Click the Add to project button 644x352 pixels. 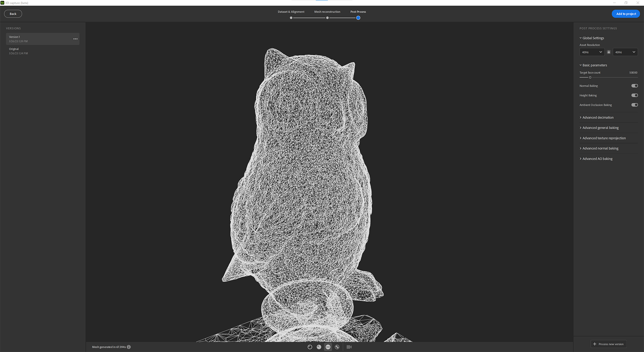click(626, 14)
